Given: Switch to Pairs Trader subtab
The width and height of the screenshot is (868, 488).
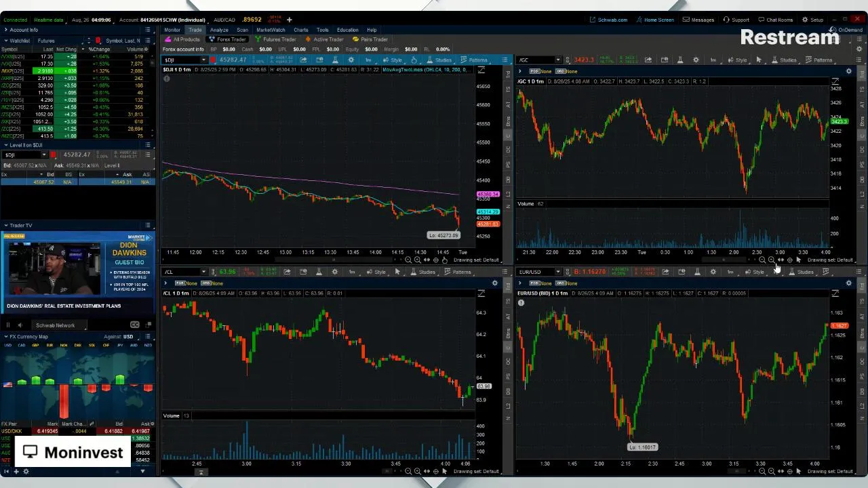Looking at the screenshot, I should pyautogui.click(x=370, y=39).
